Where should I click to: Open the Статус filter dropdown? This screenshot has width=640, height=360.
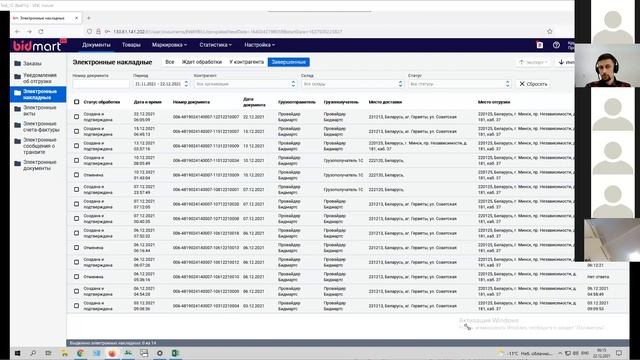click(460, 84)
